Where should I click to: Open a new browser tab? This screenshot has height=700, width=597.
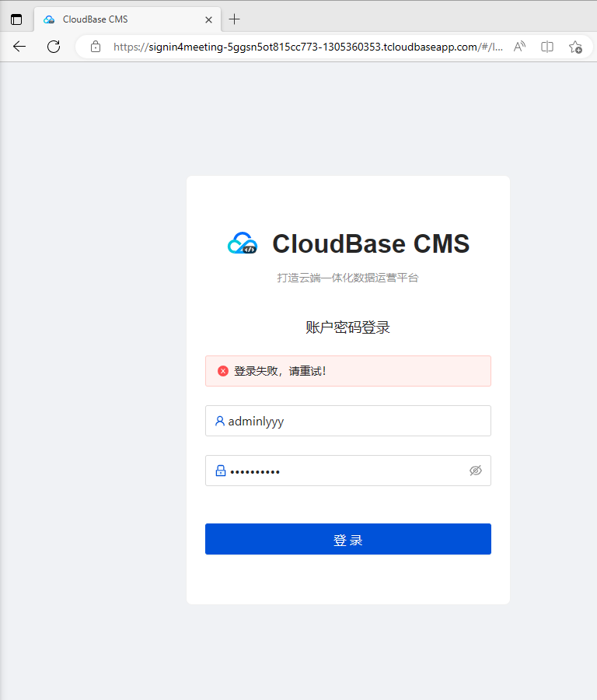(234, 19)
